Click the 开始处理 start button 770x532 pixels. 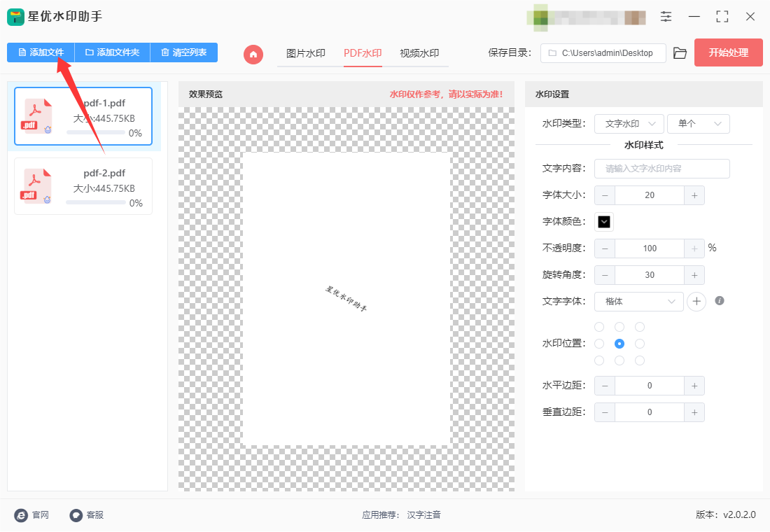[x=728, y=52]
